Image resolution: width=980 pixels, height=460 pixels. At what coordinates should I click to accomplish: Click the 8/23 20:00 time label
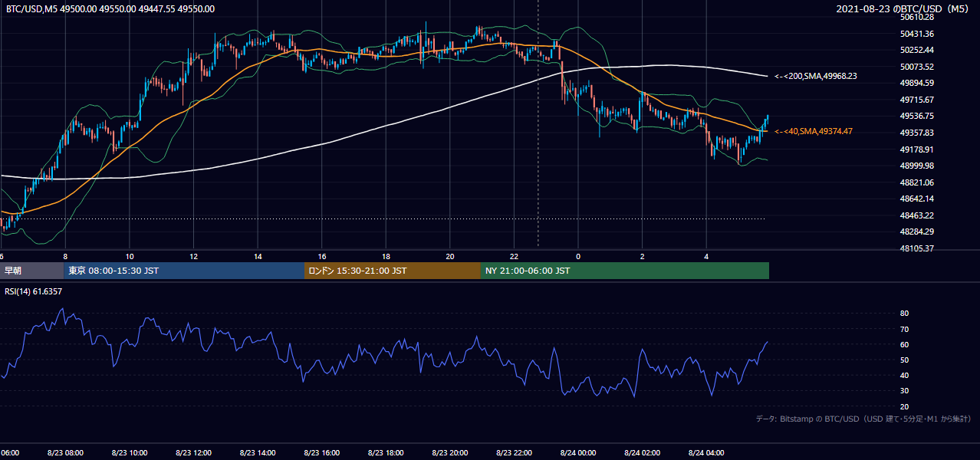pyautogui.click(x=450, y=452)
